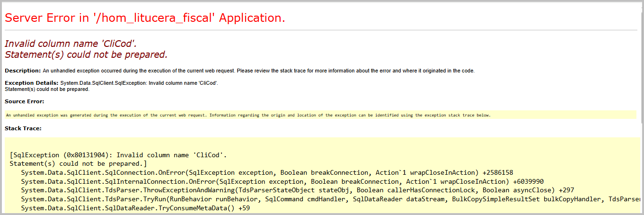Select the 'An unhandled exception occurred' description sentence
The image size is (644, 215).
259,71
